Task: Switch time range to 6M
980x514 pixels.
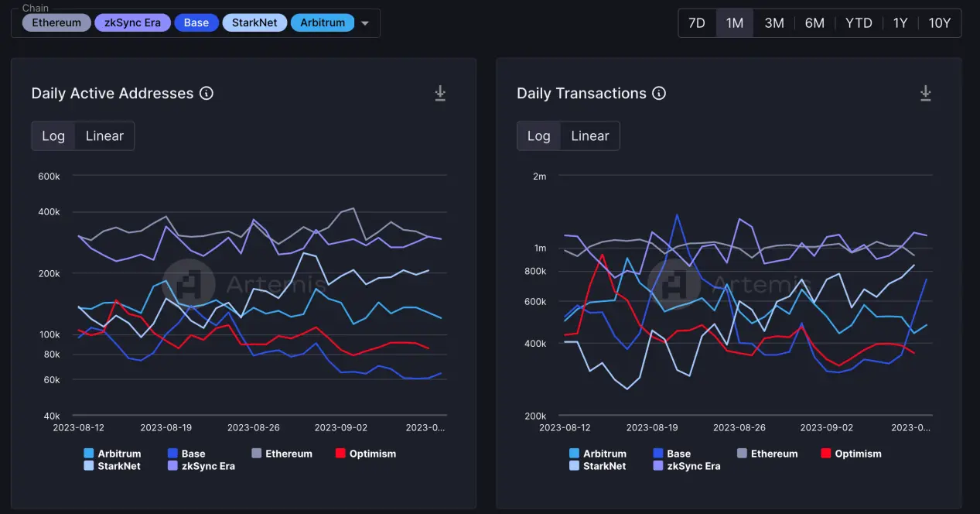Action: click(814, 23)
